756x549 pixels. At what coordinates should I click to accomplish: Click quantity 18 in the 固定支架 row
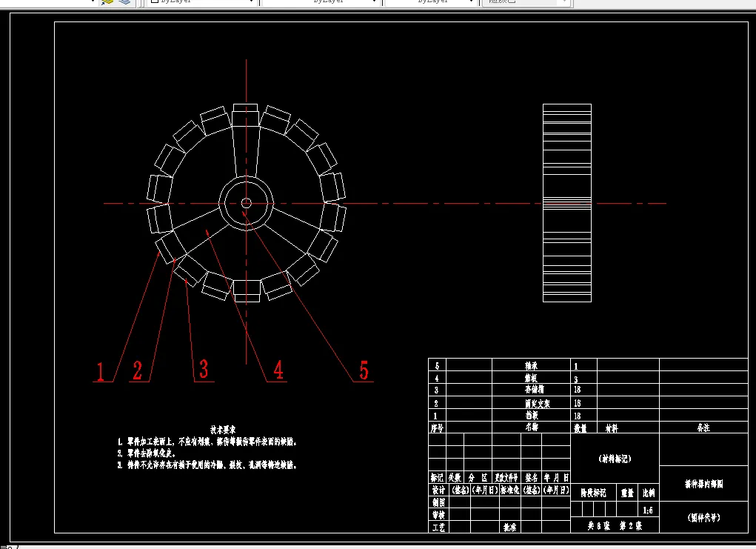pos(577,403)
